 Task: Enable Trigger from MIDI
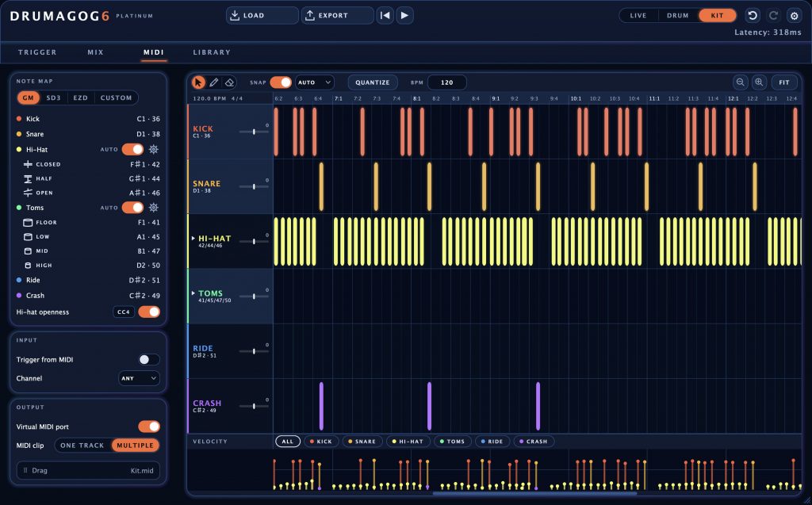click(x=149, y=359)
